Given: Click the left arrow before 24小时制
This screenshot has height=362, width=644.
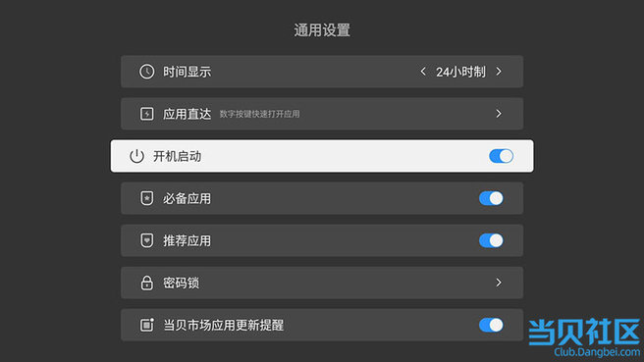Looking at the screenshot, I should tap(423, 72).
